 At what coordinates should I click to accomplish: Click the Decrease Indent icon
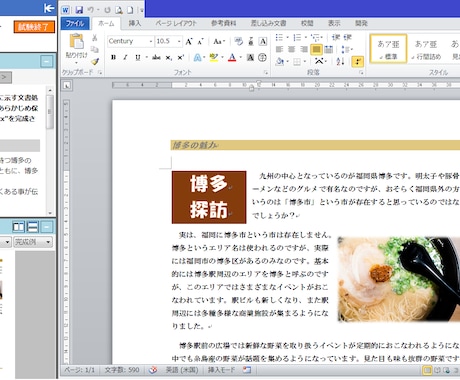pyautogui.click(x=335, y=37)
